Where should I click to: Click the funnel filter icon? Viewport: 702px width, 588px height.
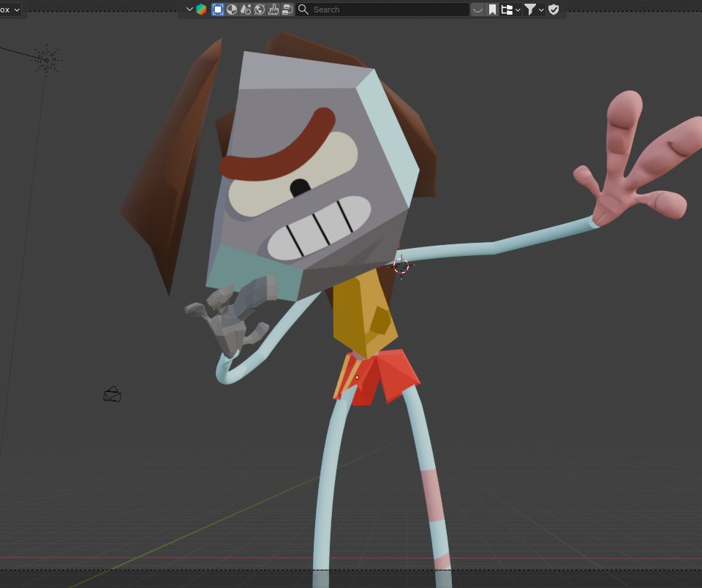click(x=530, y=10)
